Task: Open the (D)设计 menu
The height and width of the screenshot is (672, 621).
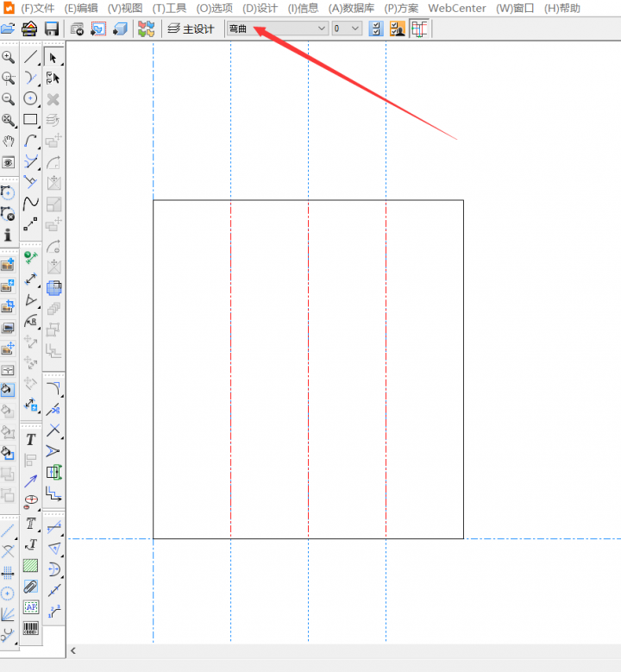Action: coord(260,8)
